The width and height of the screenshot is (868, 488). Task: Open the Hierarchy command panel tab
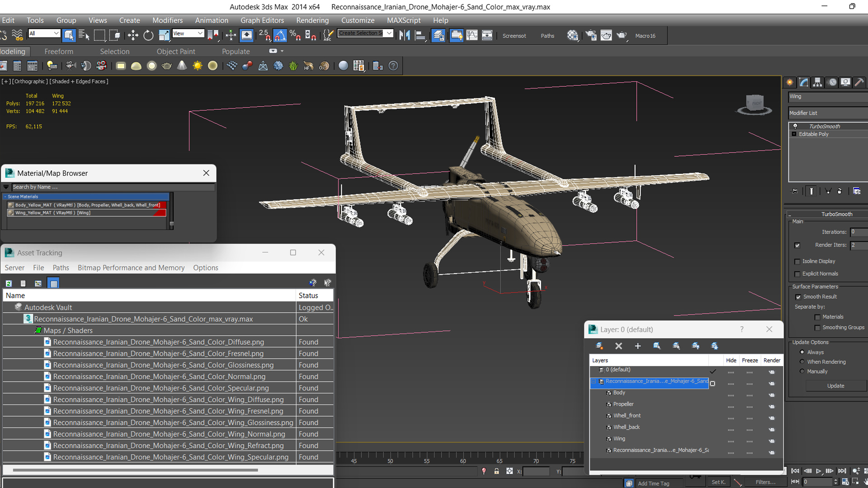(x=817, y=82)
